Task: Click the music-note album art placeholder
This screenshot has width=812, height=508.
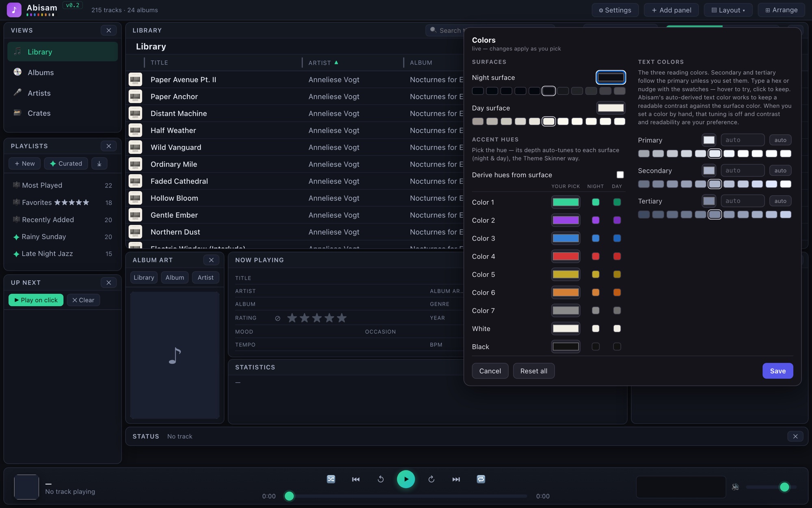Action: tap(175, 355)
